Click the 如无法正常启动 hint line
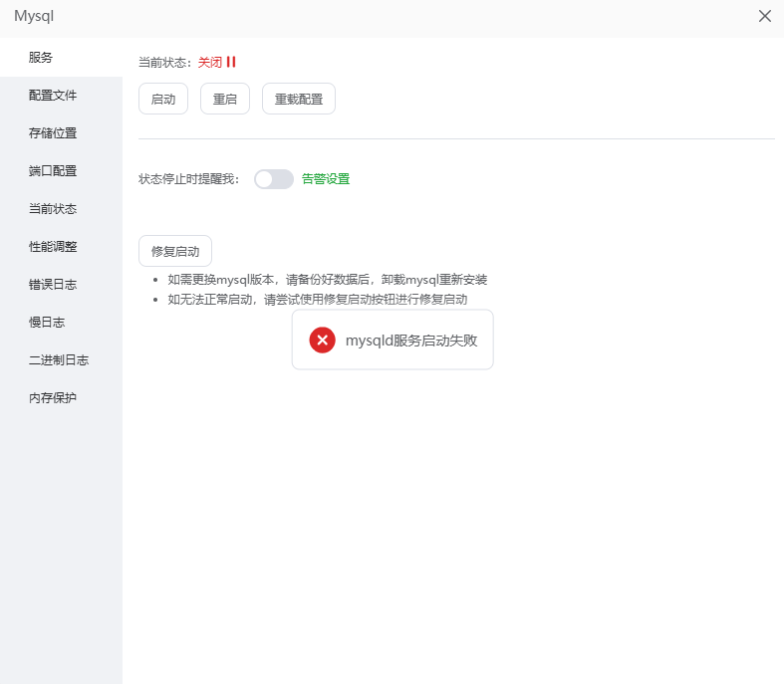 tap(318, 300)
